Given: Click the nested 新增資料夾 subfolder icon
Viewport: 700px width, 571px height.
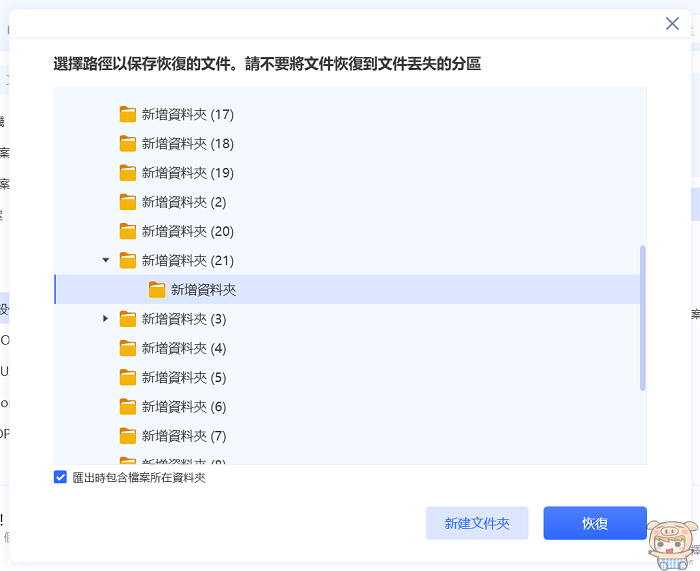Looking at the screenshot, I should click(x=157, y=290).
